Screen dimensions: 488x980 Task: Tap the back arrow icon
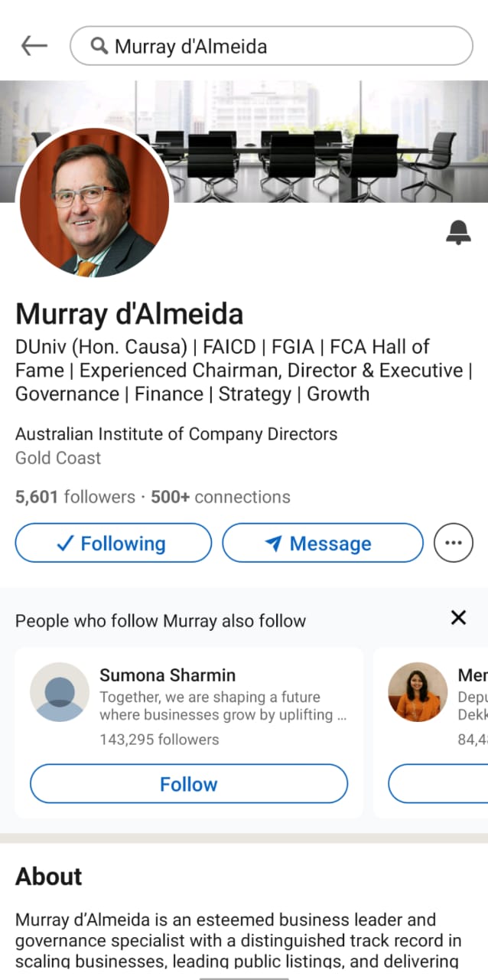tap(34, 46)
